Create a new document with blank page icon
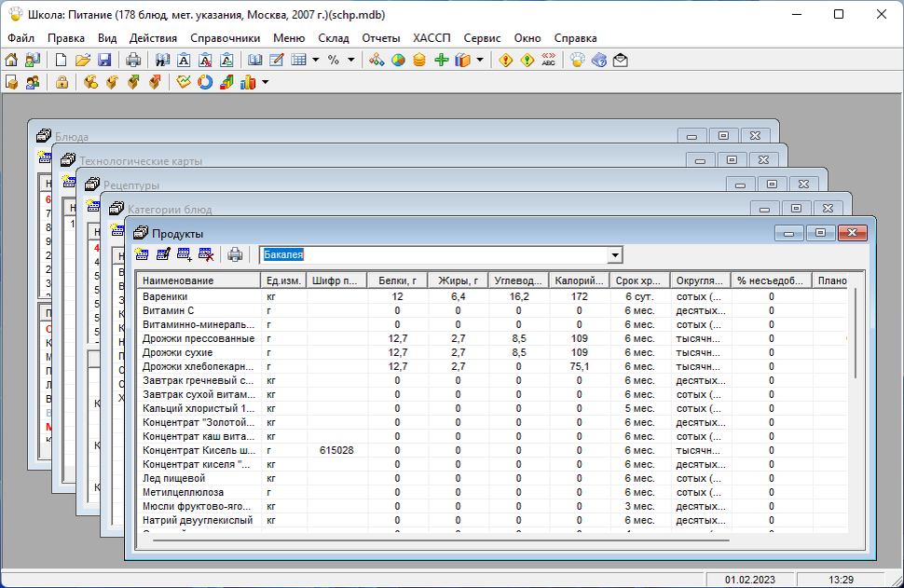Viewport: 904px width, 588px height. click(61, 60)
